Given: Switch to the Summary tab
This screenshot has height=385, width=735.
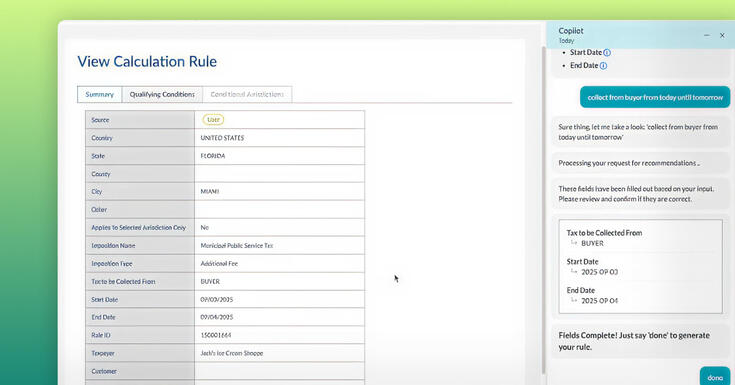Looking at the screenshot, I should (x=99, y=94).
